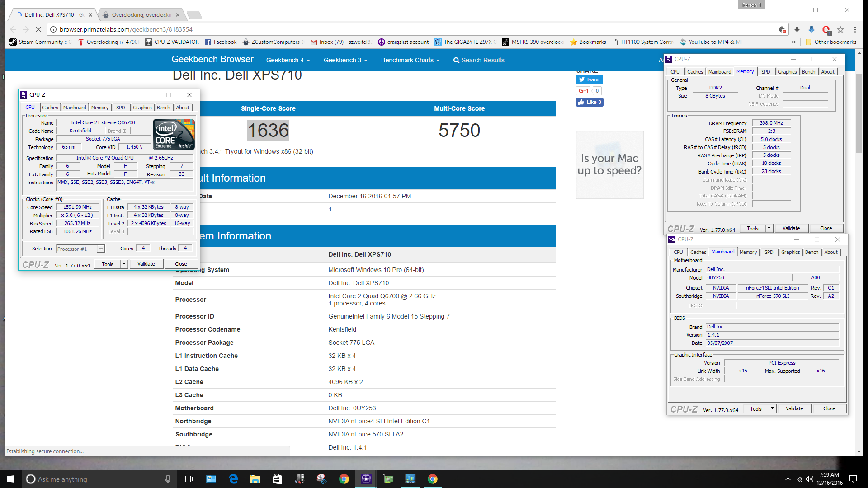
Task: Open the Geekbench 4 dropdown menu
Action: click(288, 60)
